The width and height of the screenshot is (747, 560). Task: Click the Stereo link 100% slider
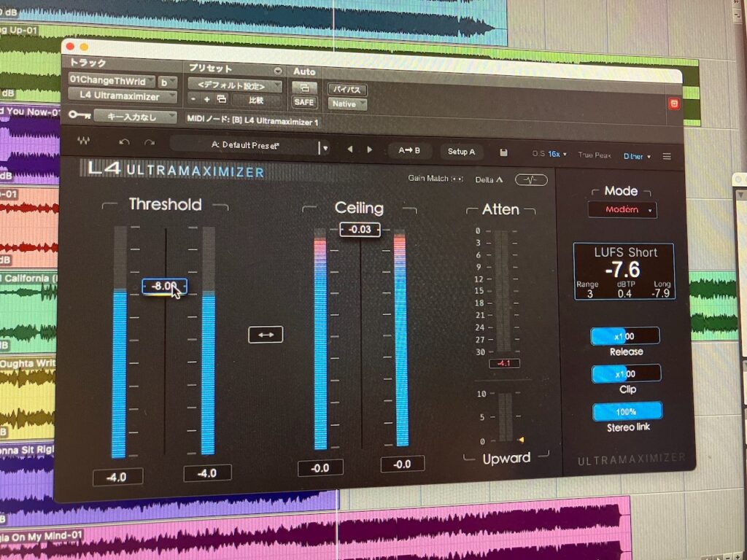point(627,411)
